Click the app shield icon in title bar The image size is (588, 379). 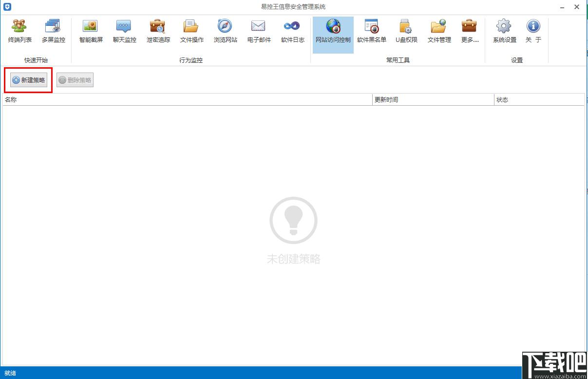point(7,7)
